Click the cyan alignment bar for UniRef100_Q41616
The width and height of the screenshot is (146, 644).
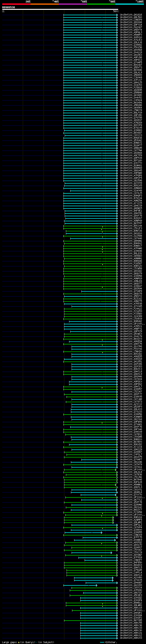click(x=91, y=15)
